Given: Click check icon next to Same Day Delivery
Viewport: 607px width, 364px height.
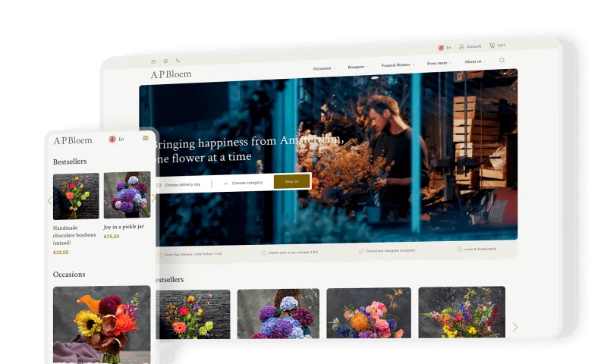Looking at the screenshot, I should click(x=160, y=255).
